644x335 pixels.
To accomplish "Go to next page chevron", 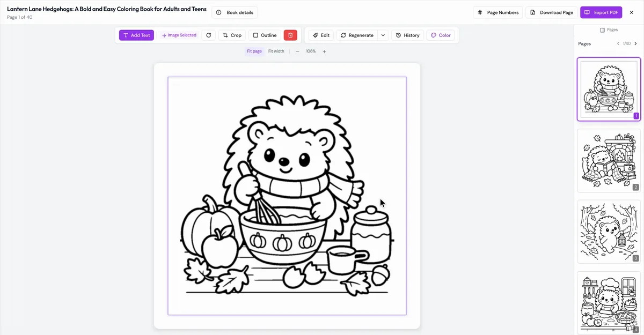I will click(x=636, y=43).
